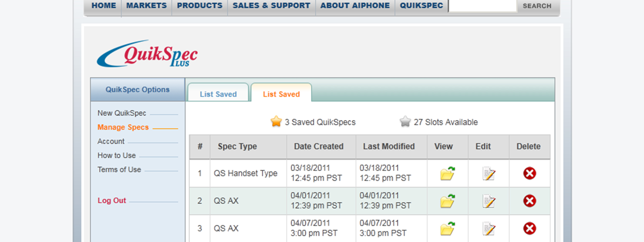Screen dimensions: 644x242
Task: Click the Delete column header
Action: 530,147
